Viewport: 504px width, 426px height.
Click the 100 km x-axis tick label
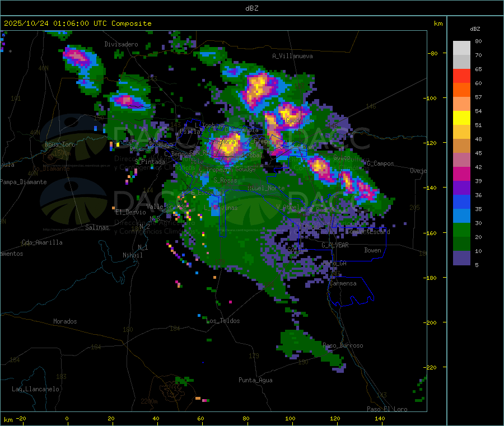[x=290, y=418]
